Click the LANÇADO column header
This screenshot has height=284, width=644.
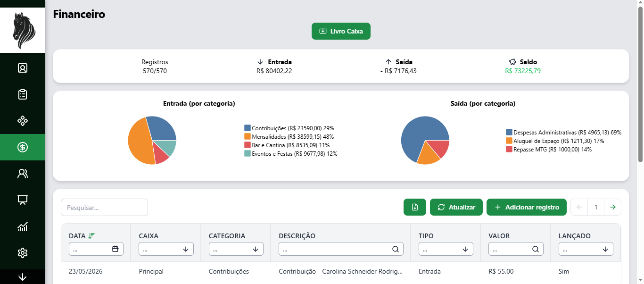point(575,236)
